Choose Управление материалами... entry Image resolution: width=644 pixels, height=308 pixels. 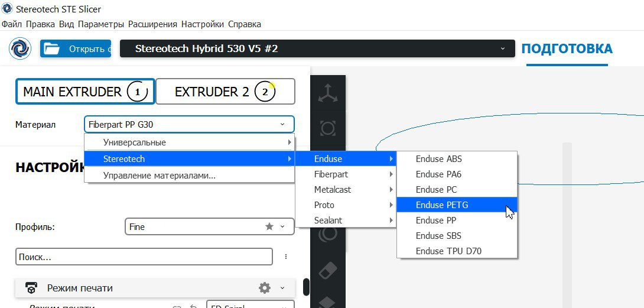tap(189, 176)
